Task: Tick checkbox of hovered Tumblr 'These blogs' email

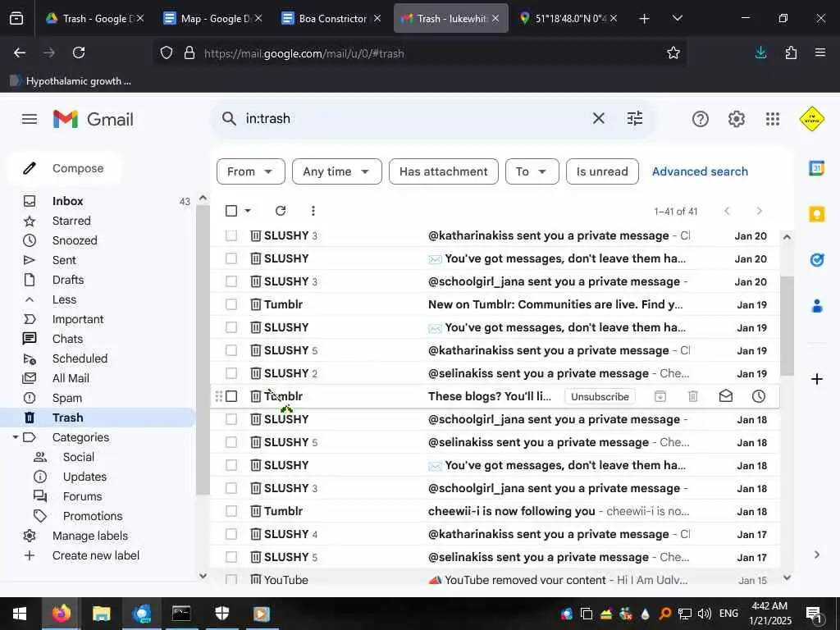Action: click(x=231, y=396)
